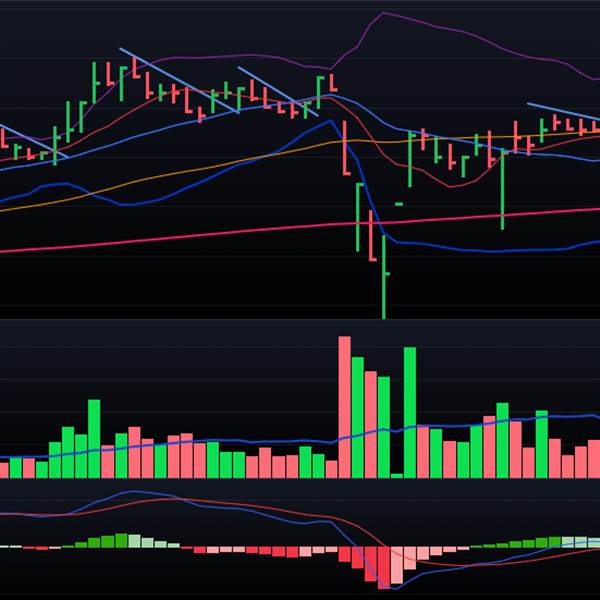Select the tallest green volume bar

pos(410,412)
